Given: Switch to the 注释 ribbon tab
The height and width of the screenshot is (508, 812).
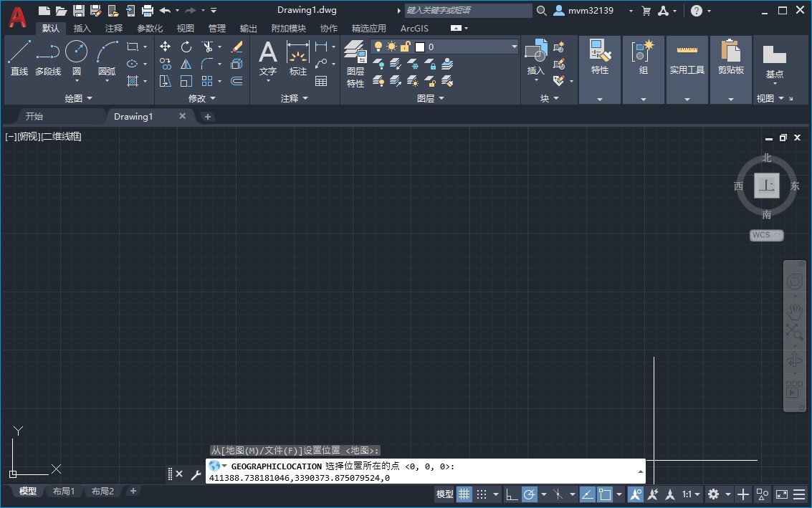Looking at the screenshot, I should pos(114,28).
